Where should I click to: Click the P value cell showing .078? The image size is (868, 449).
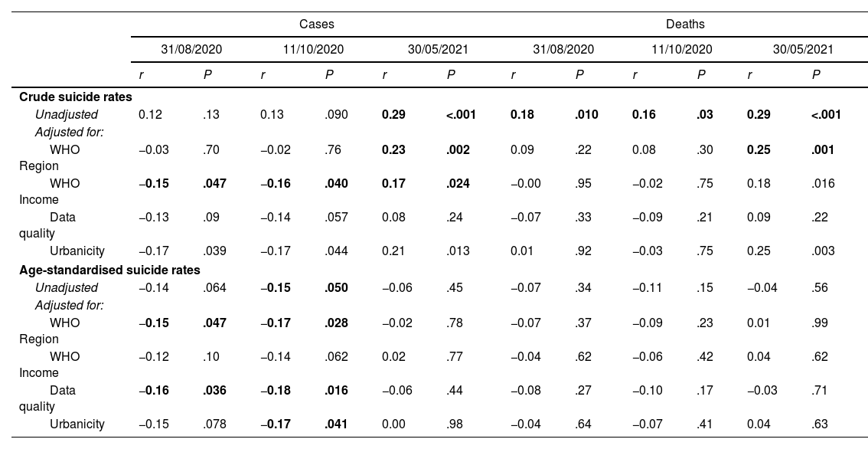click(214, 424)
